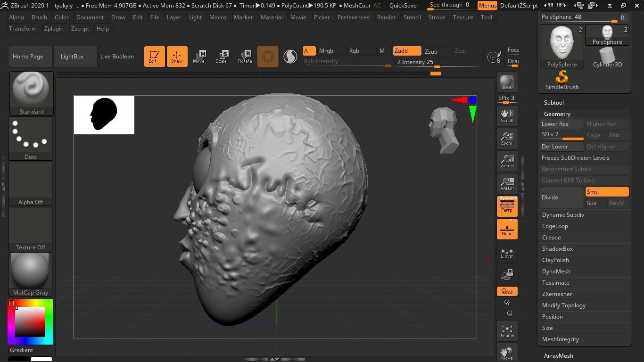Image resolution: width=644 pixels, height=362 pixels.
Task: Select the Scroll canvas tool
Action: (507, 115)
